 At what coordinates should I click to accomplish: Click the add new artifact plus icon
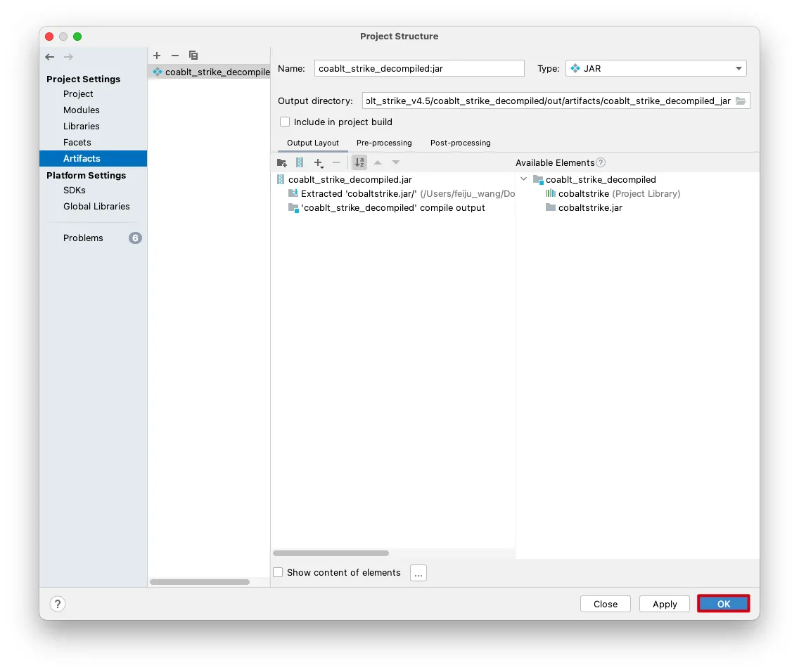point(157,56)
